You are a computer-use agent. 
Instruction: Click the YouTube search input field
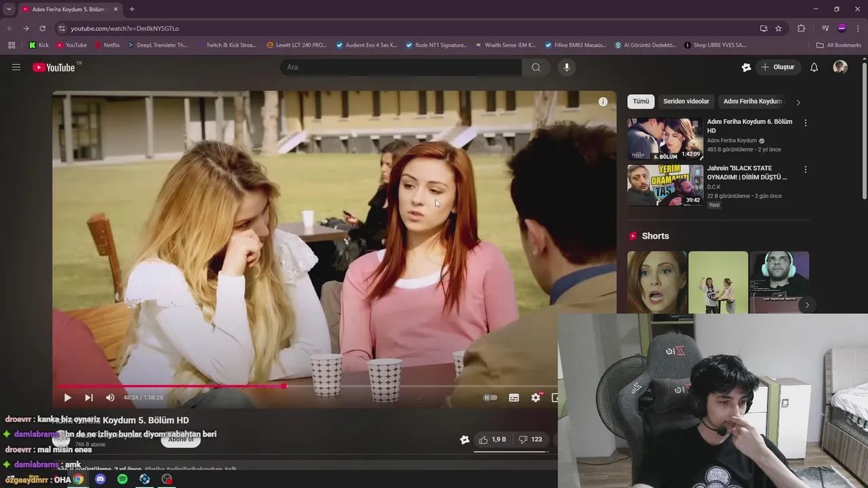coord(401,67)
